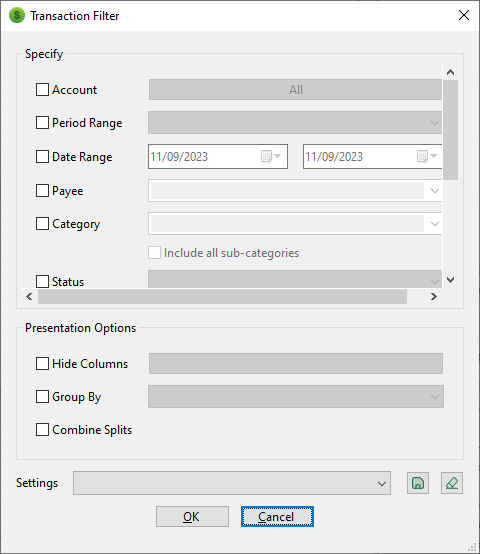
Task: Click the horizontal scrollbar thumb
Action: (x=223, y=296)
